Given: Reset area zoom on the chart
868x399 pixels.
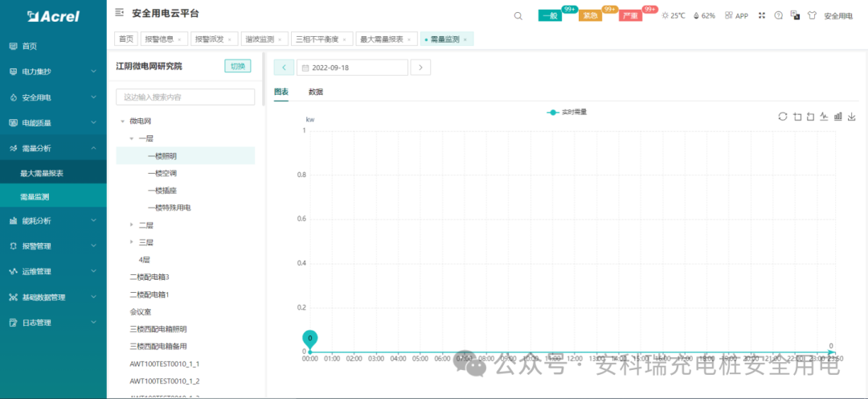Looking at the screenshot, I should [x=810, y=117].
